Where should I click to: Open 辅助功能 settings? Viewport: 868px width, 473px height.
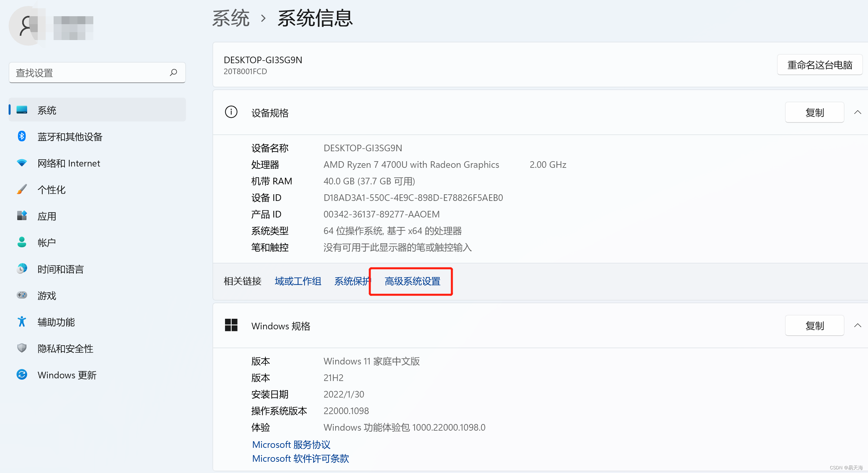[97, 322]
